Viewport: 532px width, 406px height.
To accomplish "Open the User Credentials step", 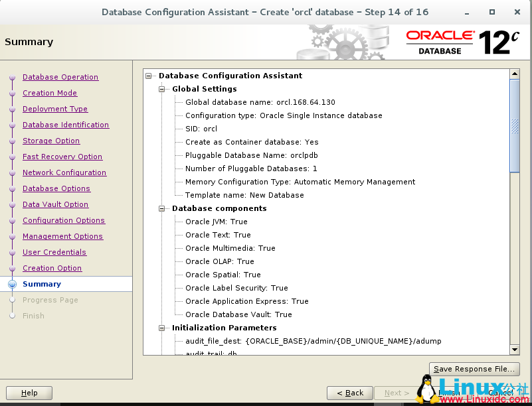I will [54, 252].
